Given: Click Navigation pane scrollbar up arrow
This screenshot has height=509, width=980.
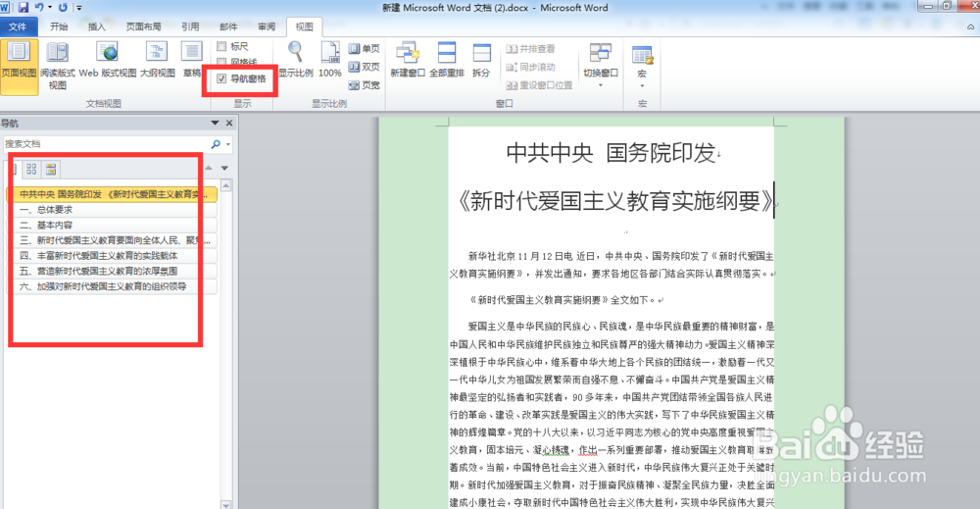Looking at the screenshot, I should [226, 185].
